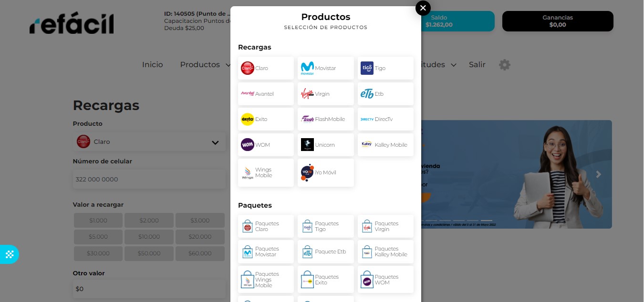The width and height of the screenshot is (644, 302).
Task: Pick the FlashMobile recarga tile
Action: coord(326,119)
